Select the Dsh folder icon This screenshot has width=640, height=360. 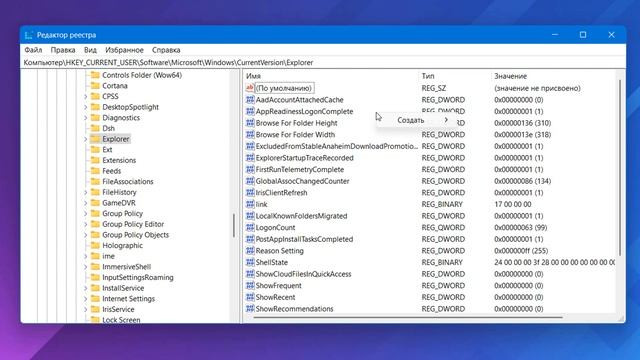coord(95,128)
